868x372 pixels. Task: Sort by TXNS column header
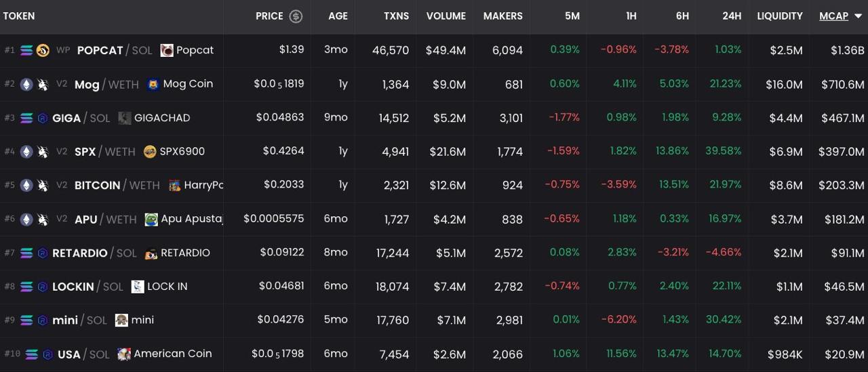(396, 16)
